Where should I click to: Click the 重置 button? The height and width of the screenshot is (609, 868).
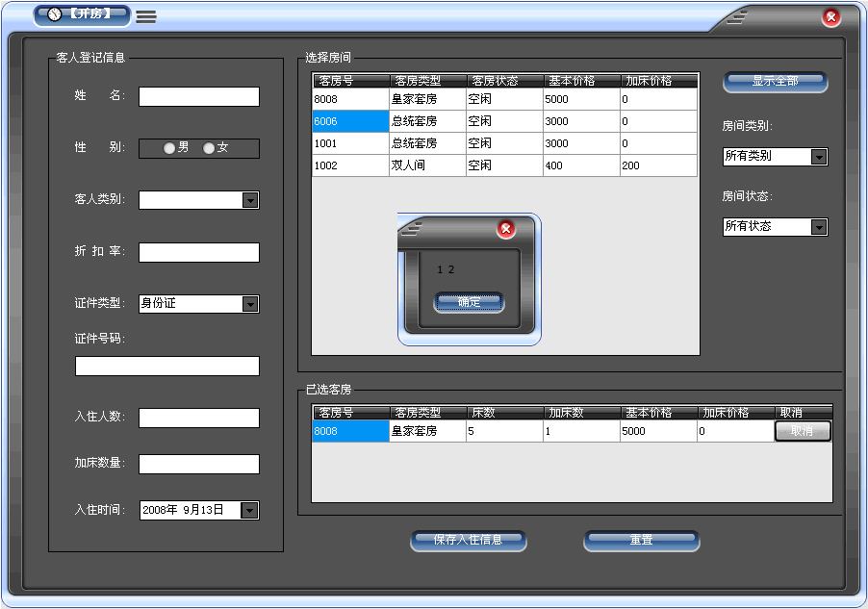(642, 541)
